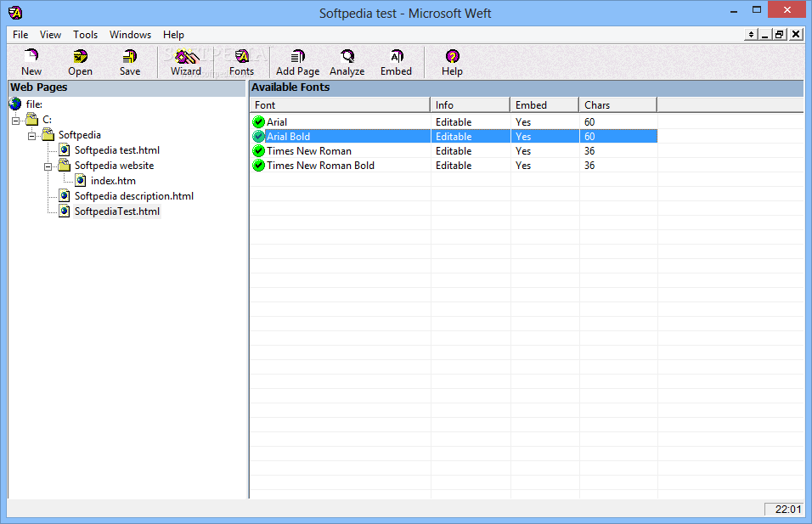Restore the inner document window
Image resolution: width=812 pixels, height=524 pixels.
pos(780,34)
